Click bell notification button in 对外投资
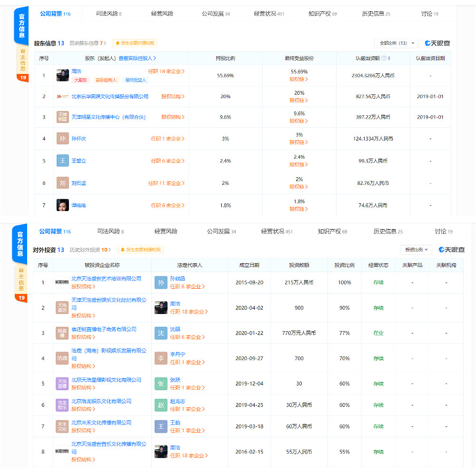The image size is (476, 475). (x=140, y=250)
